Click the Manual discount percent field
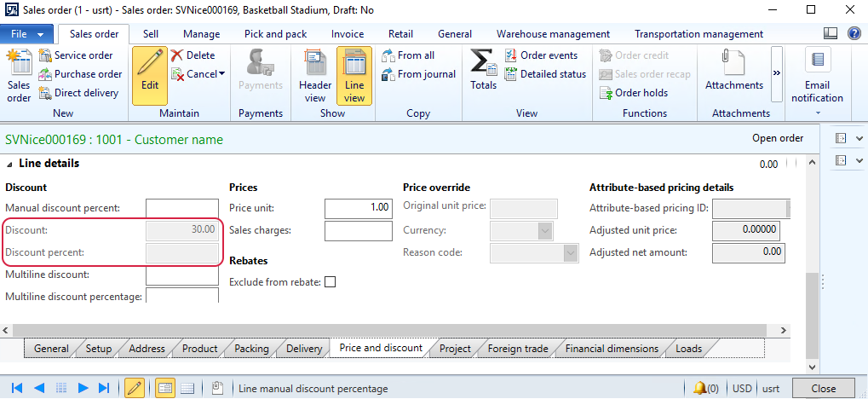Viewport: 868px width, 399px height. 181,208
